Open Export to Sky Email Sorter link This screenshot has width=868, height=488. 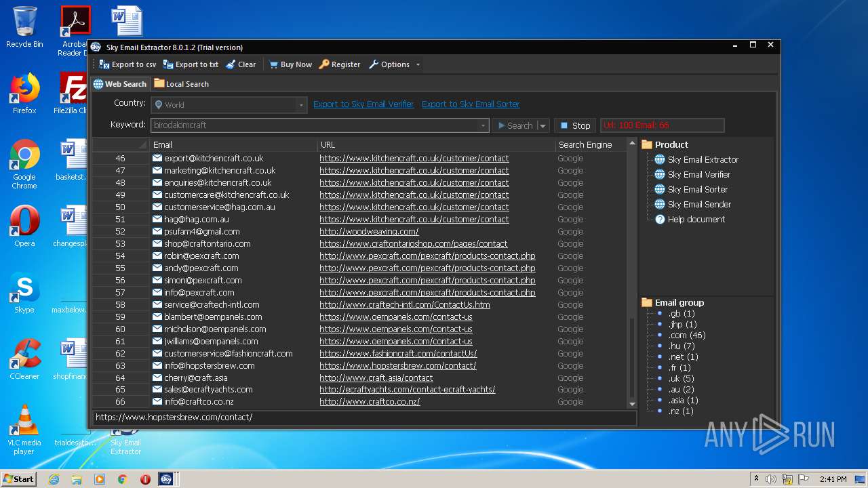[471, 104]
